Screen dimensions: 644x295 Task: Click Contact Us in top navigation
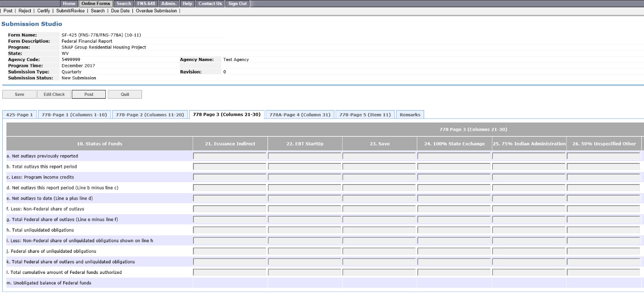210,4
